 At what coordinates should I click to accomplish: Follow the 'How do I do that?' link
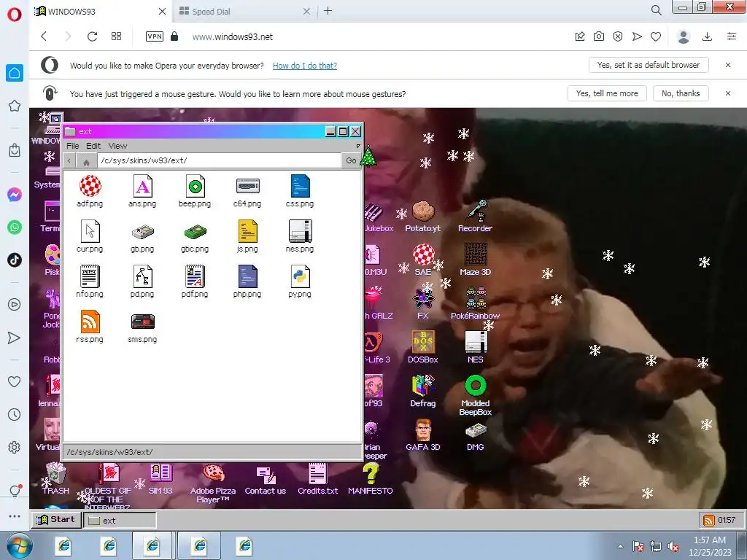click(x=304, y=66)
